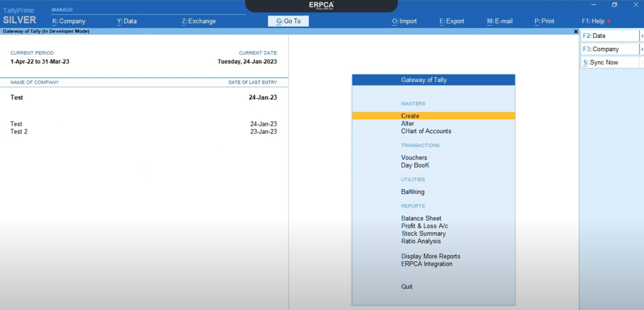Open the Day Book
This screenshot has width=644, height=310.
415,166
